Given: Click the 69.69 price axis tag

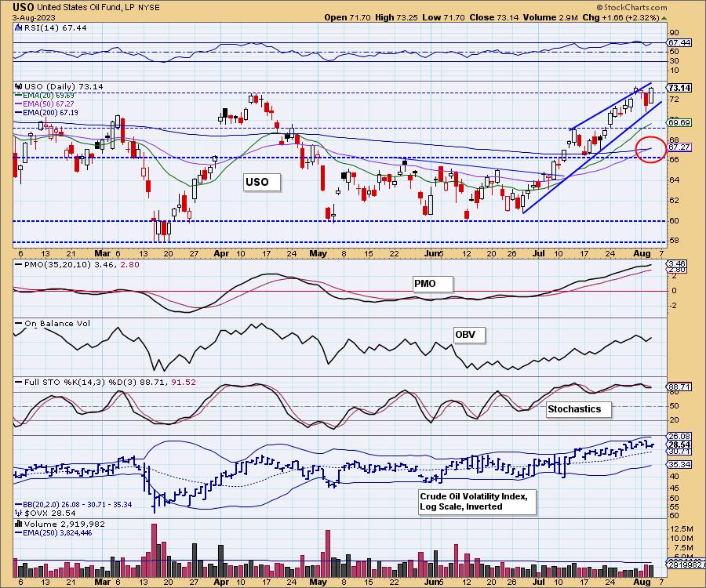Looking at the screenshot, I should click(x=679, y=122).
